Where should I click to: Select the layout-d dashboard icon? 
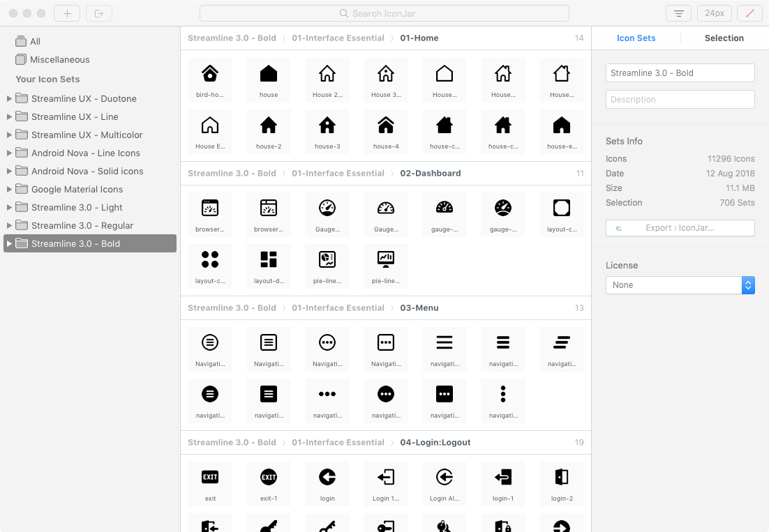tap(269, 266)
